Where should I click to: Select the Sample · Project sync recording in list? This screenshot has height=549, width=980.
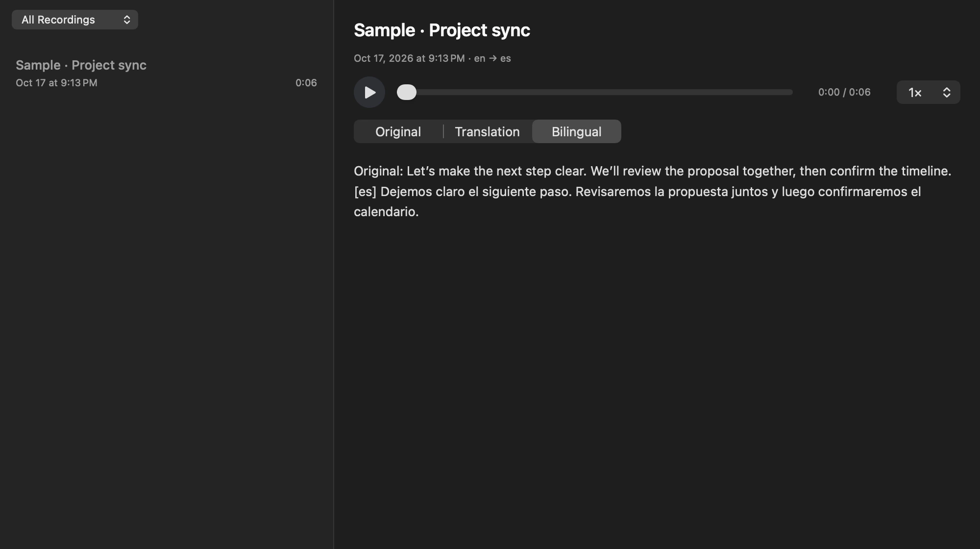(167, 74)
